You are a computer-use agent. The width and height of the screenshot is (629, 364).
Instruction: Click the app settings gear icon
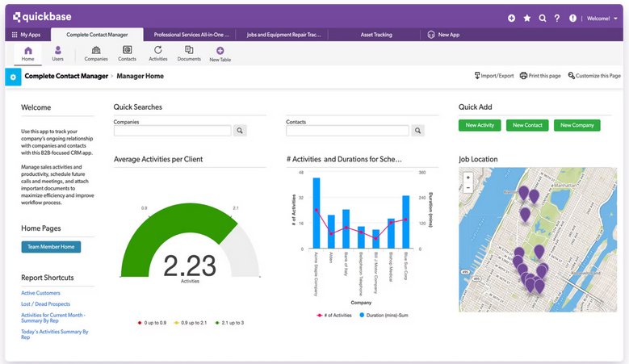(13, 77)
